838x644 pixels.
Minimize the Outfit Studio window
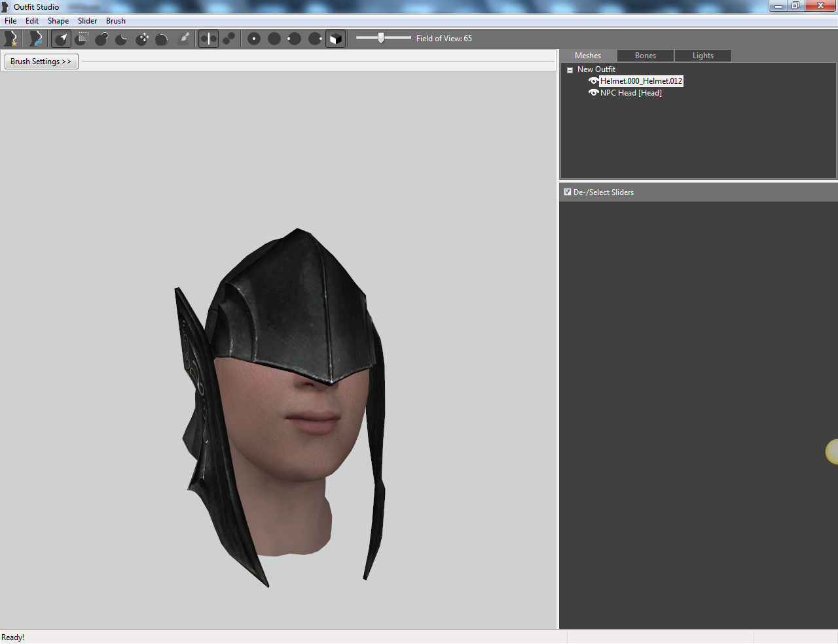click(x=778, y=6)
